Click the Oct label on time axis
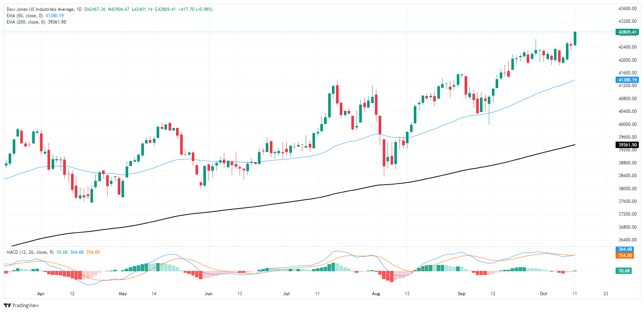Image resolution: width=644 pixels, height=312 pixels. tap(543, 294)
